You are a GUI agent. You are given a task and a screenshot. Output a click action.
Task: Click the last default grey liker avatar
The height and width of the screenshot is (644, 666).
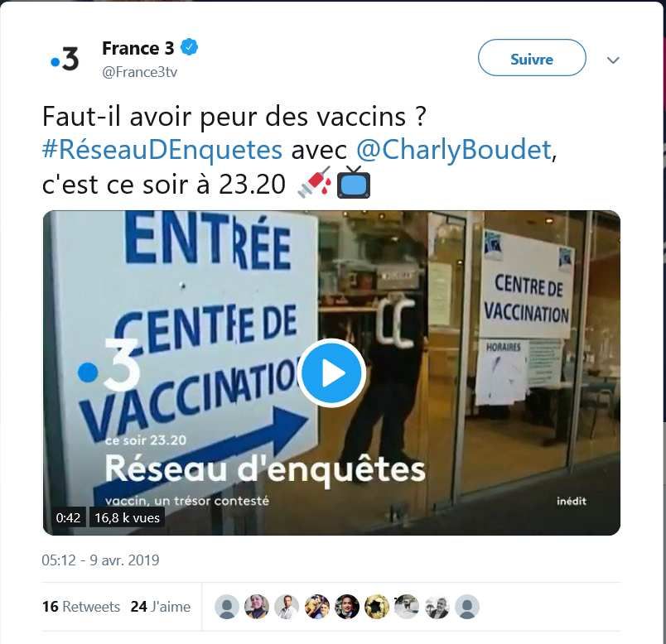pyautogui.click(x=467, y=607)
